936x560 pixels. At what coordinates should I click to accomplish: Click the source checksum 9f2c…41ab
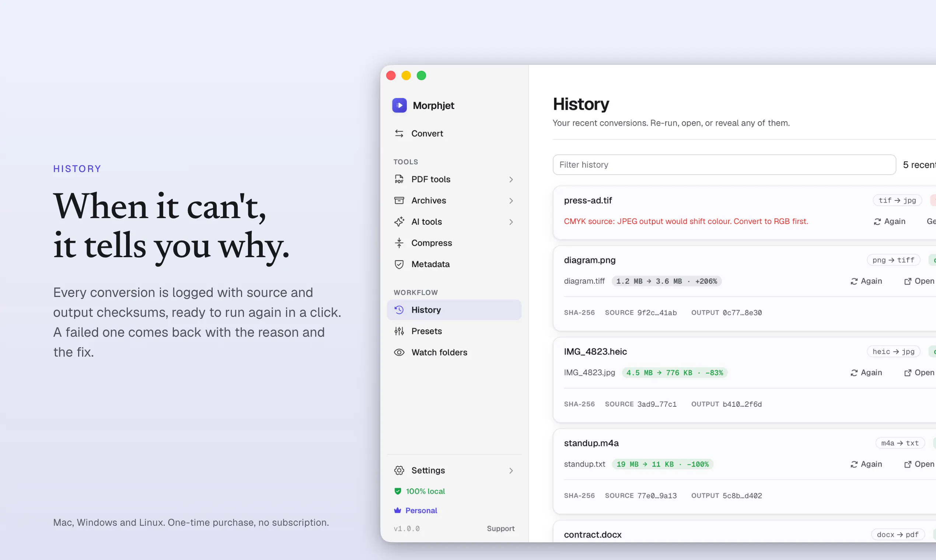click(x=657, y=312)
